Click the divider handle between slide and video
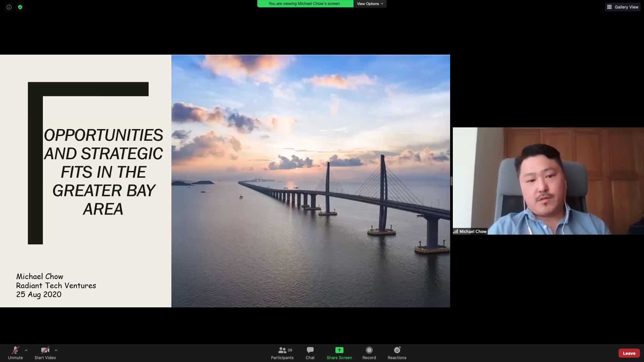Screen dimensions: 644x362 (451, 181)
